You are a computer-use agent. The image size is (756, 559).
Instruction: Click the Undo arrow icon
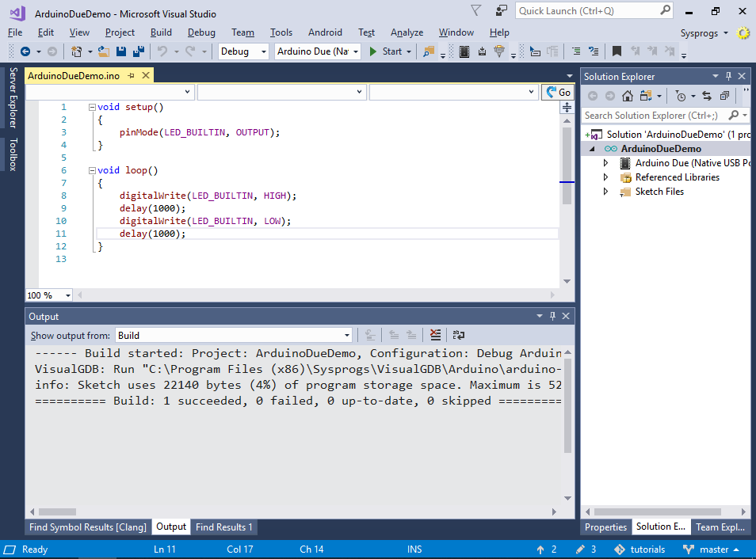(x=162, y=51)
